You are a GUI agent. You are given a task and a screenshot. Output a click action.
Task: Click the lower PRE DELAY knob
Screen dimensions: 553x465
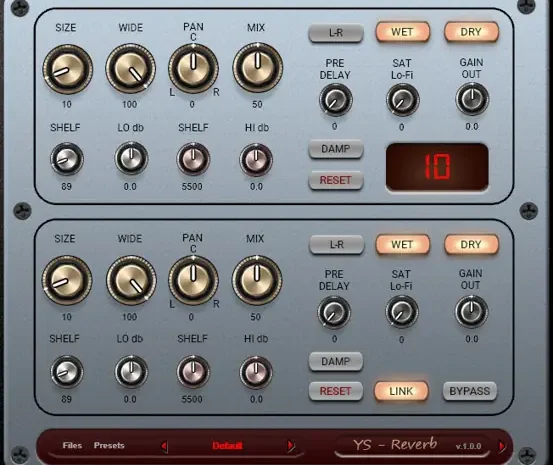tap(334, 313)
